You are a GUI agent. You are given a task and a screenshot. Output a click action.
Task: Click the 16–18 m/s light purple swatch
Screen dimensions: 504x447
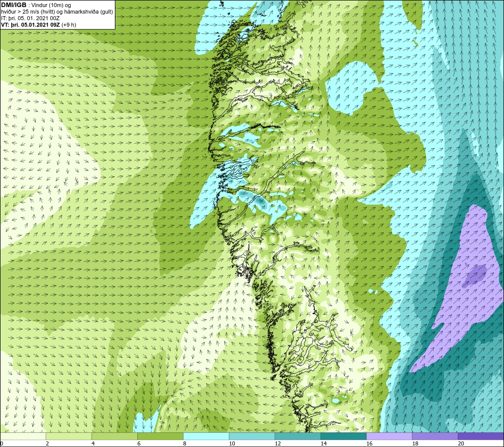coord(389,436)
